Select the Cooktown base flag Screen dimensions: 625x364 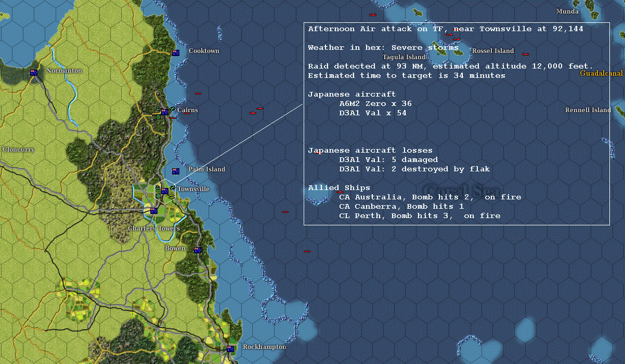point(176,52)
